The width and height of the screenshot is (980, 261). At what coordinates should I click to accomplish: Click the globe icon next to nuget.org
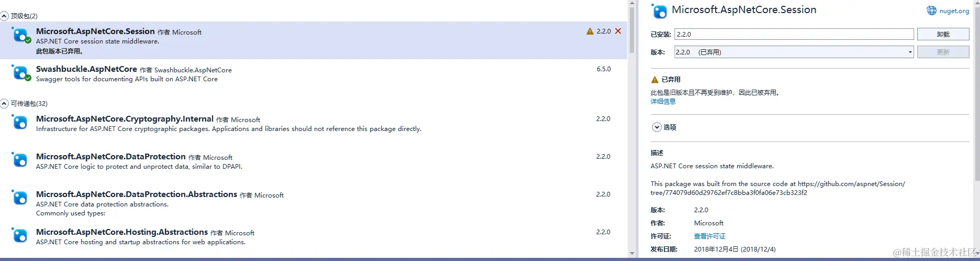point(931,10)
